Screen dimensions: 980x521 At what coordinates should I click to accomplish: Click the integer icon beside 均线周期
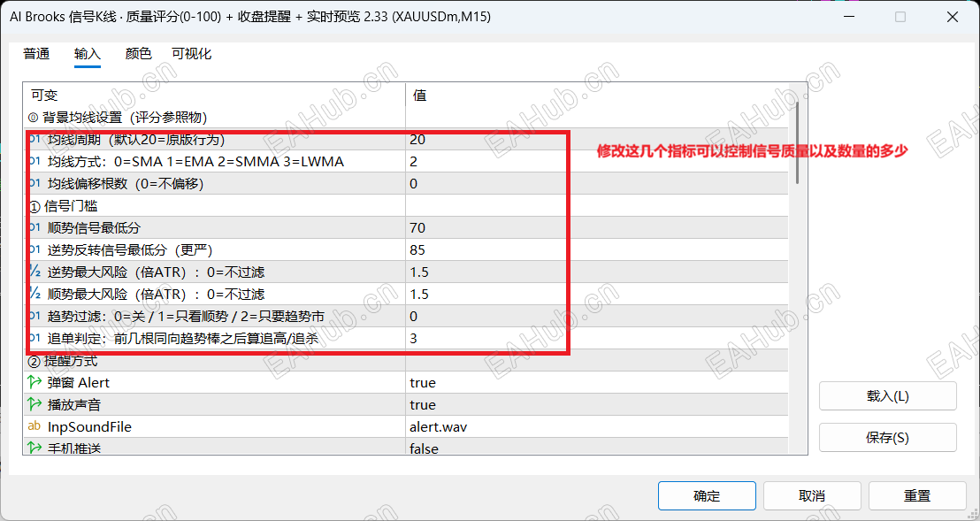34,139
